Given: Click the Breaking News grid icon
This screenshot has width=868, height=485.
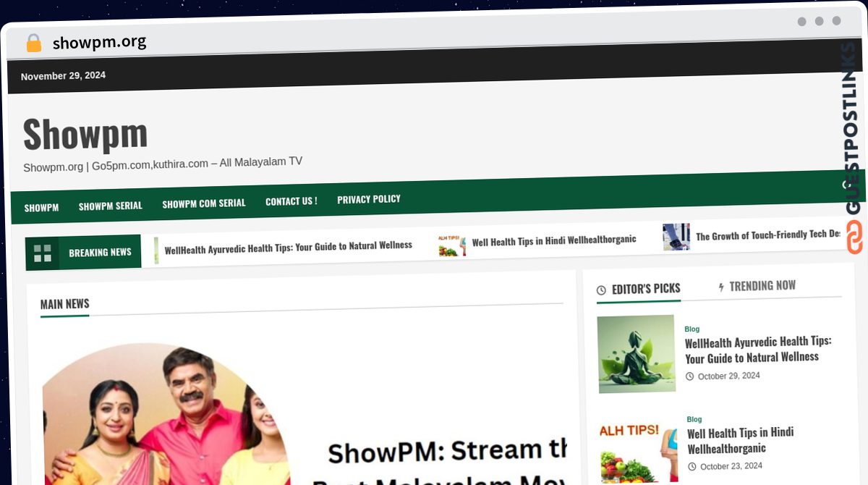Looking at the screenshot, I should pyautogui.click(x=43, y=253).
